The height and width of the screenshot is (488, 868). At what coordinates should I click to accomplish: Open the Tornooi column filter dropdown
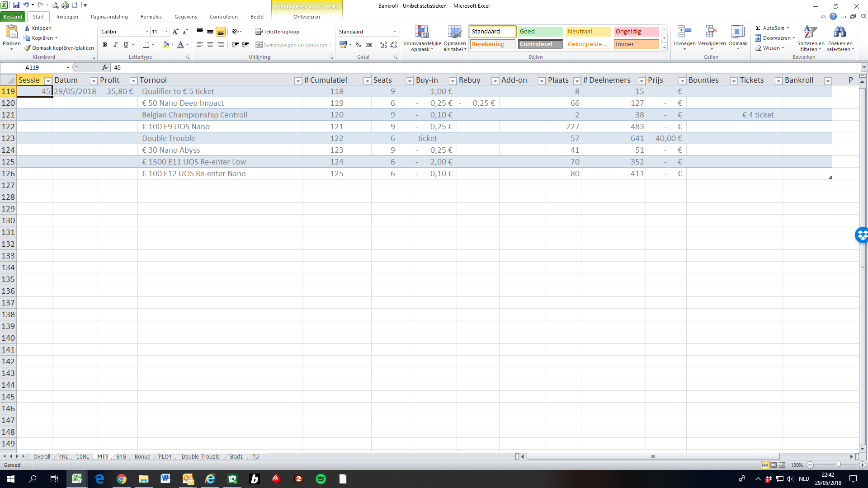click(x=297, y=81)
